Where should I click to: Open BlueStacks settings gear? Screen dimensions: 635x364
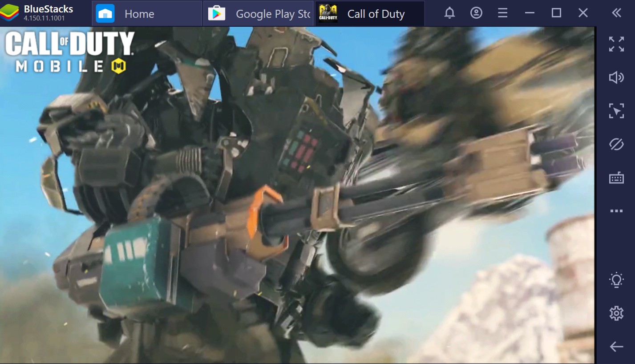(616, 313)
